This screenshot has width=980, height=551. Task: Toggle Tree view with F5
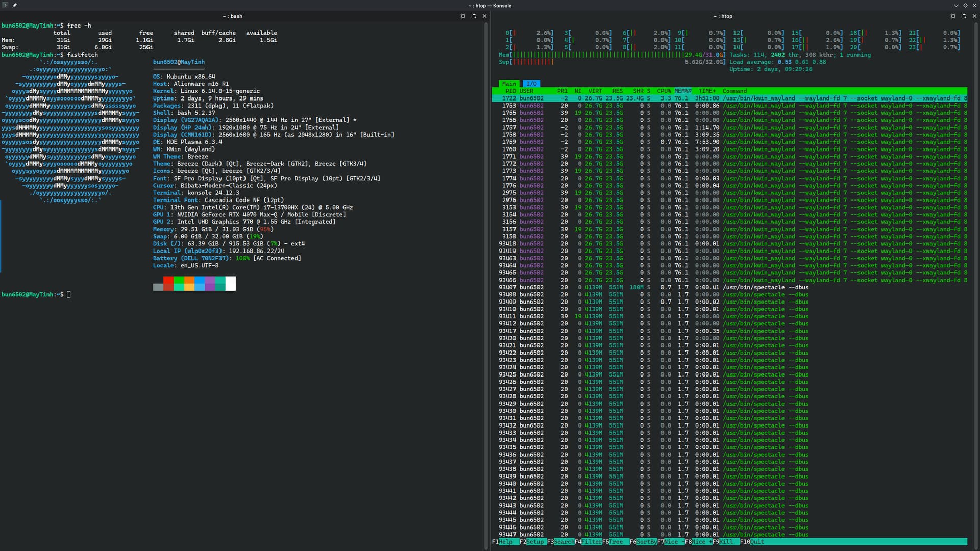(616, 542)
